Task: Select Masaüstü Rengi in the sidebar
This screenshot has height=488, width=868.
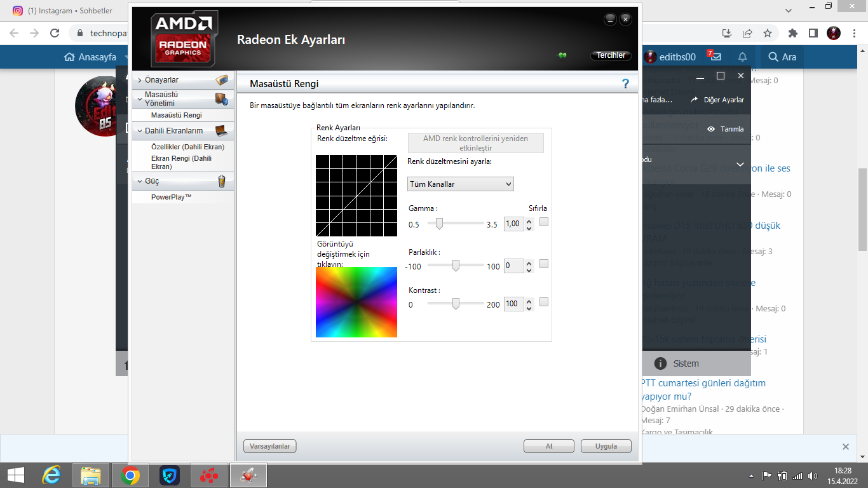Action: point(177,115)
